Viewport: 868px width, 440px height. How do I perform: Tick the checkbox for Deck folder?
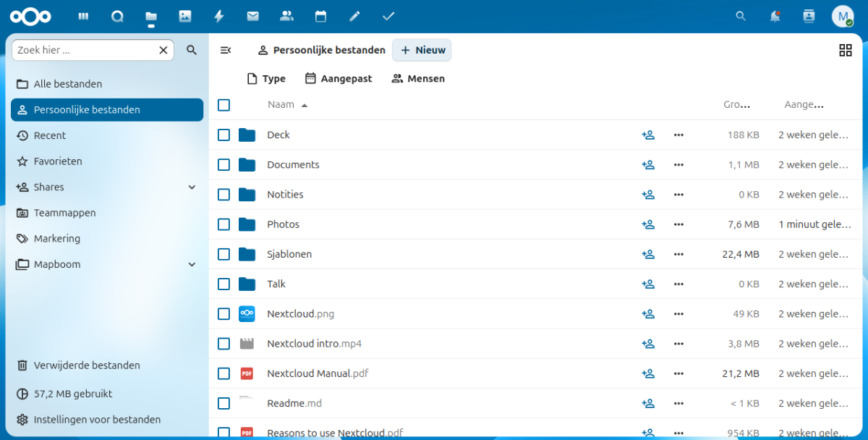224,135
